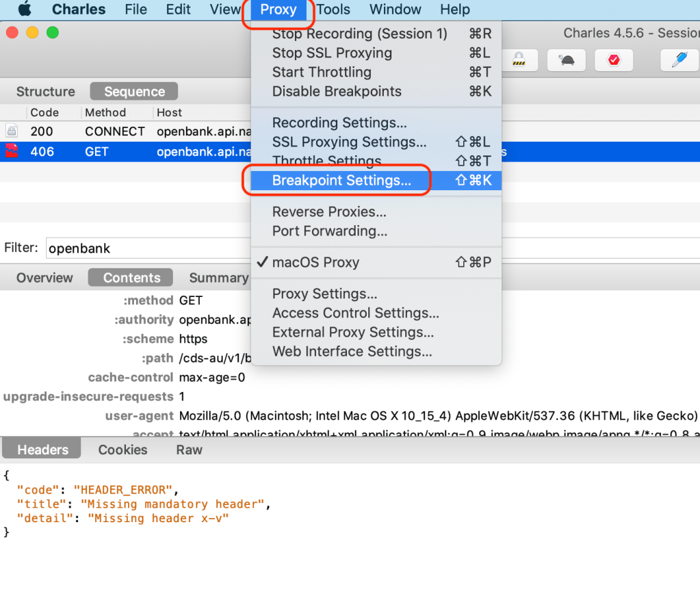Click the turtle throttling toolbar icon
Screen dimensions: 700x594
567,60
